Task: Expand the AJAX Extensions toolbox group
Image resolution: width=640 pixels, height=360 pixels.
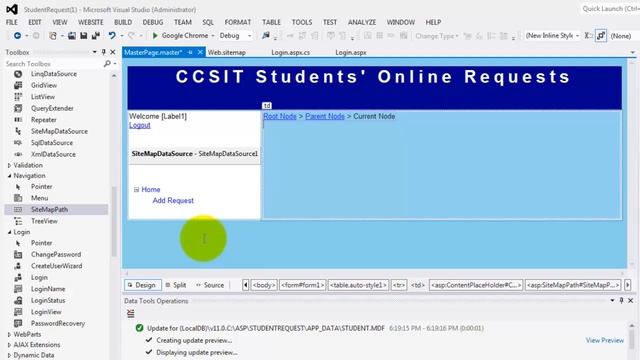Action: tap(9, 345)
